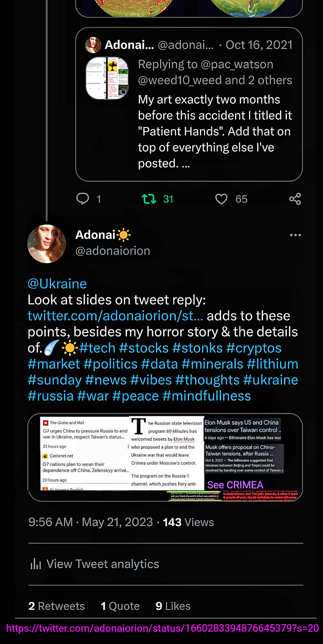This screenshot has width=323, height=644.
Task: View the 9 Likes list
Action: point(173,606)
